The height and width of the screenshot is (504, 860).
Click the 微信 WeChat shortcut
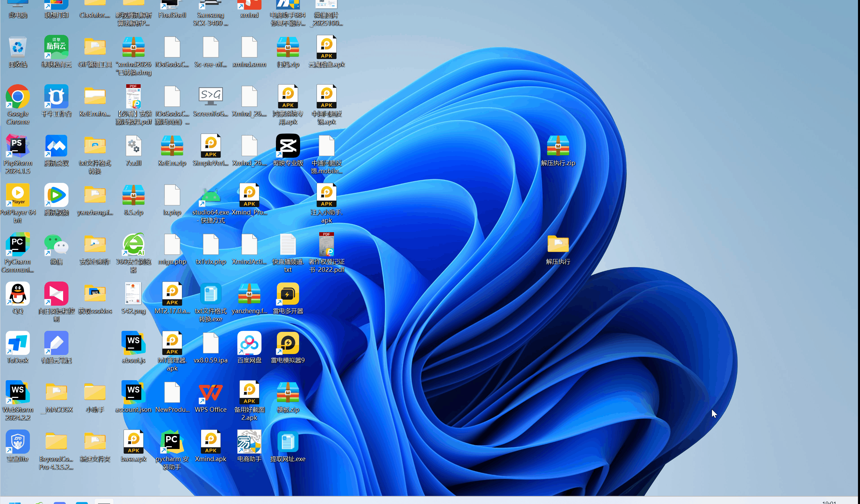point(56,245)
